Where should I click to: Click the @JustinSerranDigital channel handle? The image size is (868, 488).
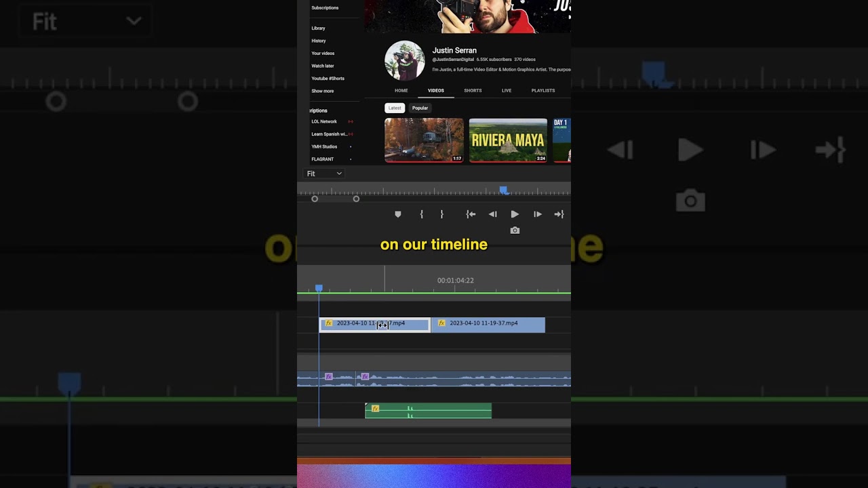point(453,60)
